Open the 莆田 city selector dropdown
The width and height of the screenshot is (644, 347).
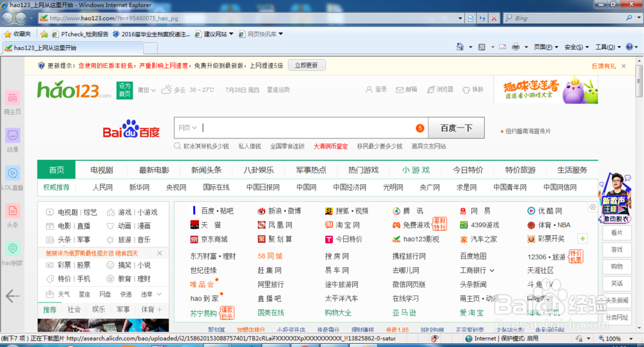coord(147,90)
